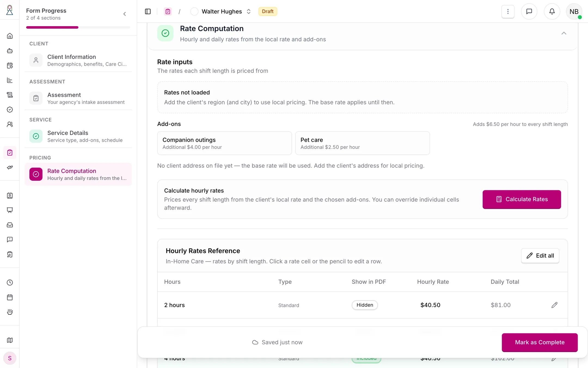Go to Assessment section

[x=78, y=98]
